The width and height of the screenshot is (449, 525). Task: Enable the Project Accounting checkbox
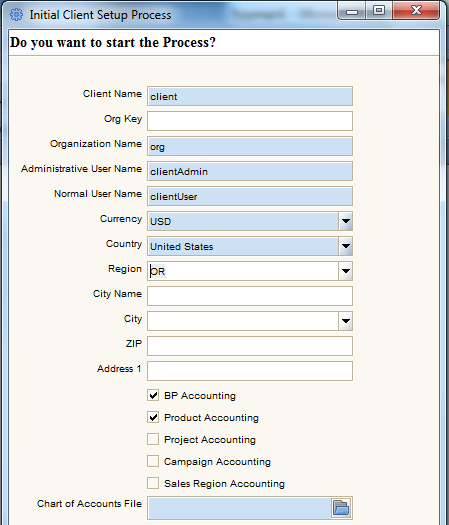pos(153,439)
